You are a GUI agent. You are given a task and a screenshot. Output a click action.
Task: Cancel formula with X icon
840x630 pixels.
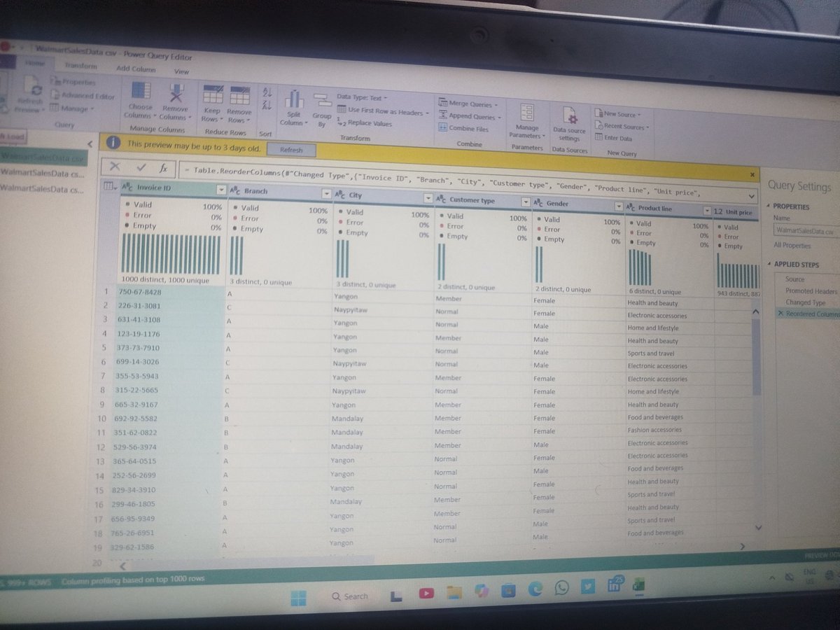115,167
